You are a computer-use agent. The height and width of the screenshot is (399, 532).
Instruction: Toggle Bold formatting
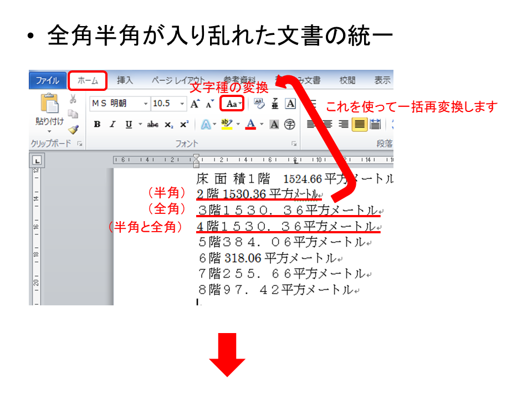click(97, 125)
